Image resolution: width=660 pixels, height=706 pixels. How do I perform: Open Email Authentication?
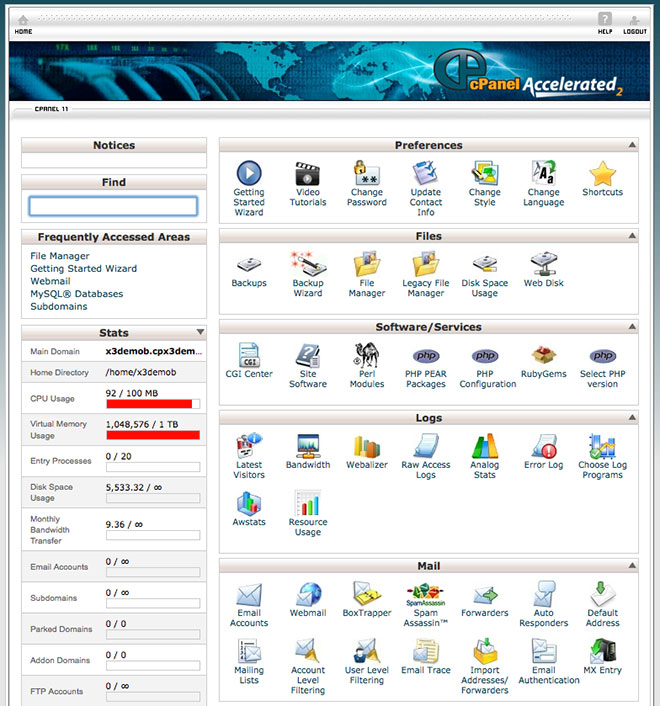click(543, 651)
